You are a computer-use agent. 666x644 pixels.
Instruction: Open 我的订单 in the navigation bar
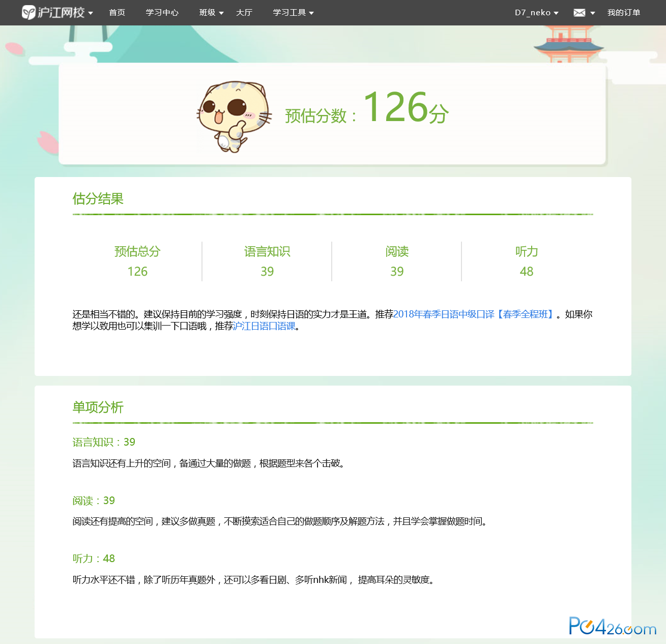click(x=624, y=13)
